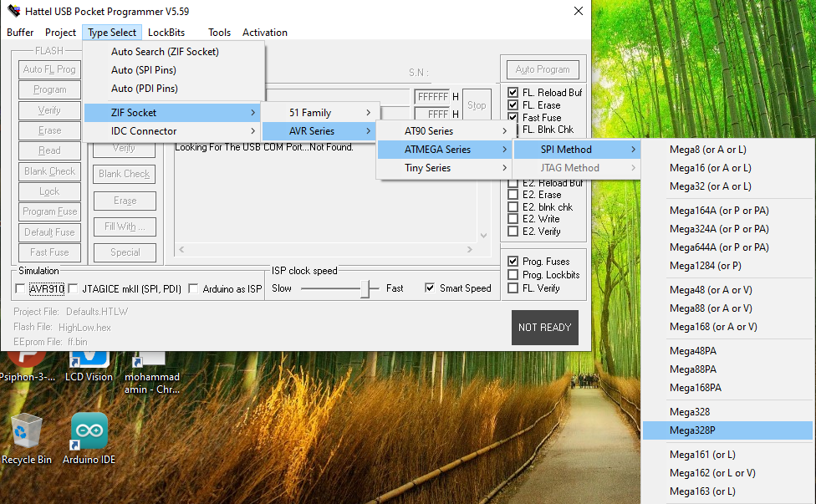Screen dimensions: 816x504
Task: Expand JTAG Method submenu
Action: (577, 168)
